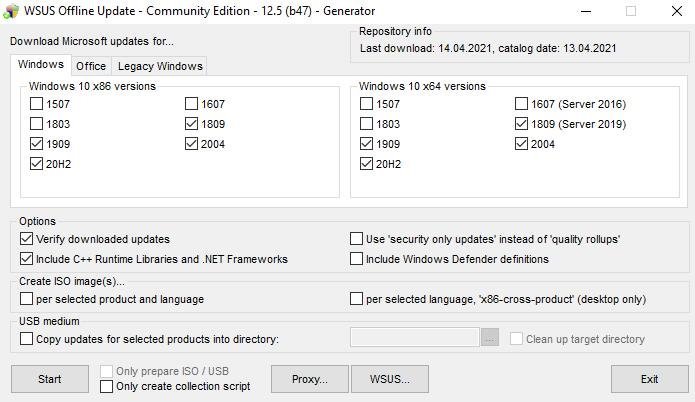Uncheck x64 1809 (Server 2019)
Screen dimensions: 695x402
pyautogui.click(x=521, y=124)
